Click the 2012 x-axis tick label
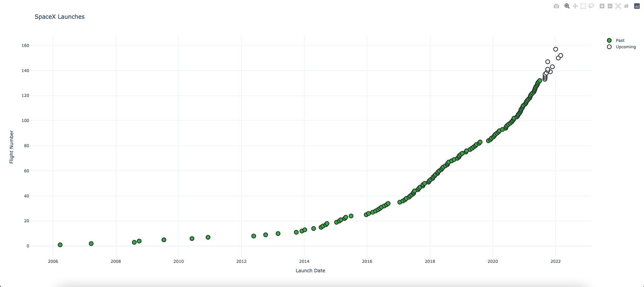Image resolution: width=644 pixels, height=287 pixels. [x=241, y=262]
